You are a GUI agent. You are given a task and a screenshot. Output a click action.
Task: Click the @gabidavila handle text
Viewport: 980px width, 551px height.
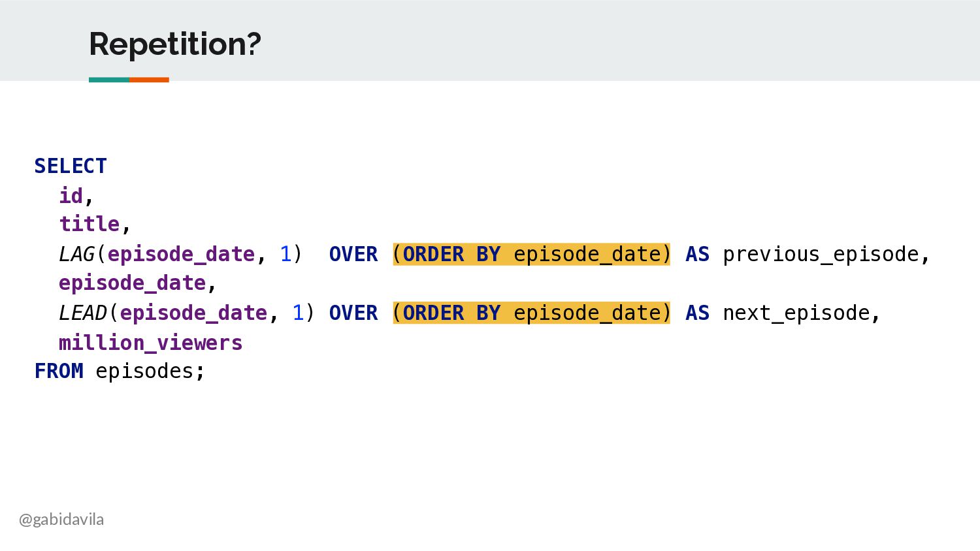tap(61, 520)
